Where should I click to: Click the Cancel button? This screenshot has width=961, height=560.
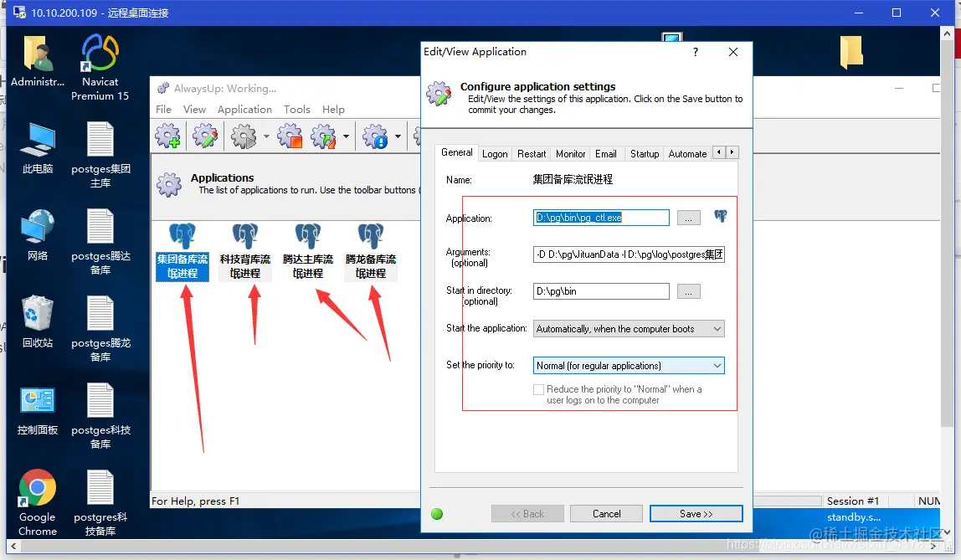pos(606,514)
